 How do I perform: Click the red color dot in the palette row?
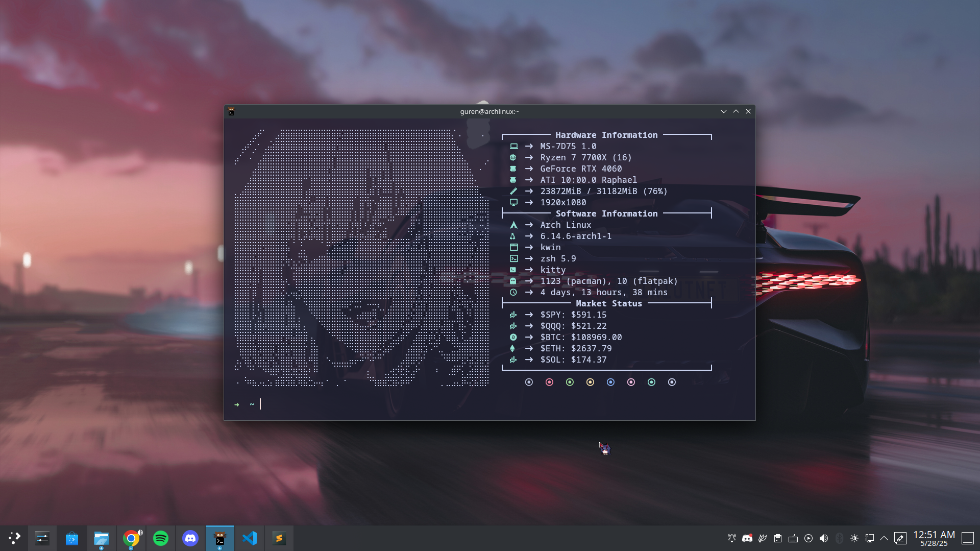click(x=549, y=382)
